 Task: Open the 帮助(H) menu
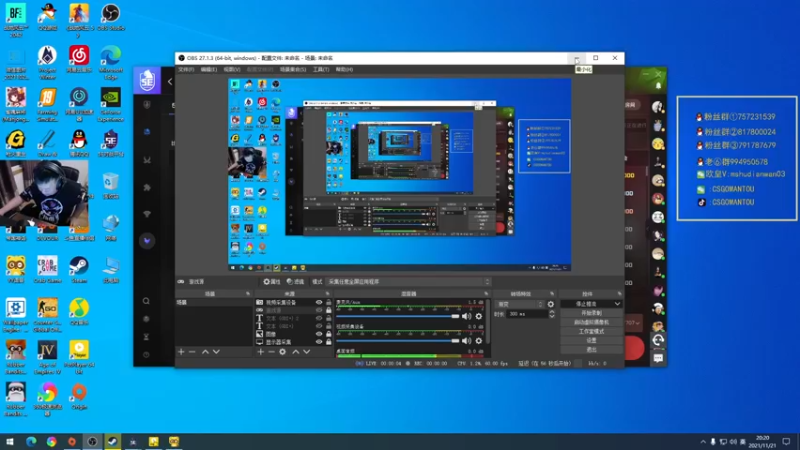[344, 69]
